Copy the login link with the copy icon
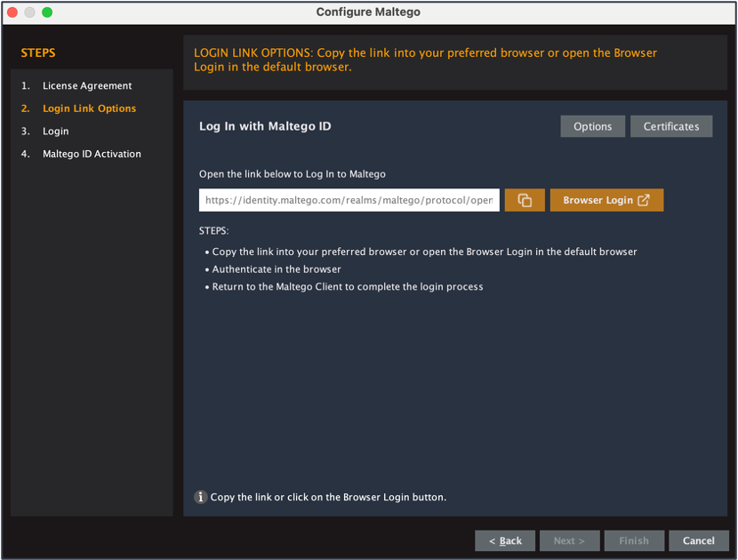 pyautogui.click(x=525, y=200)
